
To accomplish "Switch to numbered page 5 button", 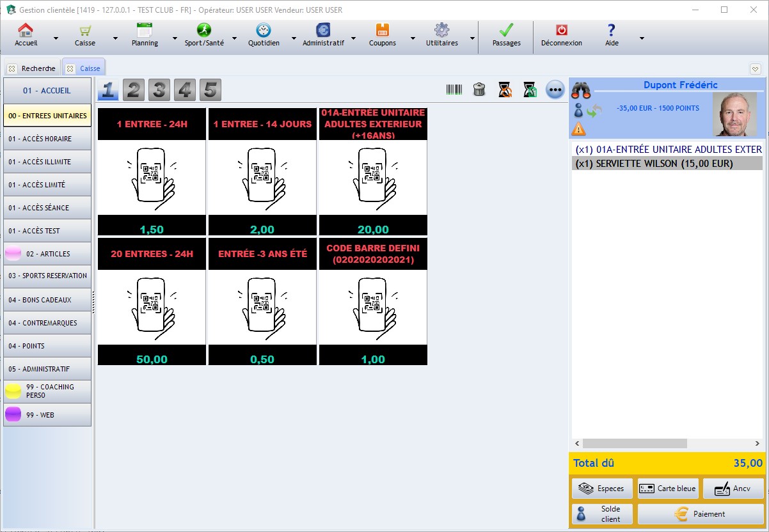I will click(210, 90).
